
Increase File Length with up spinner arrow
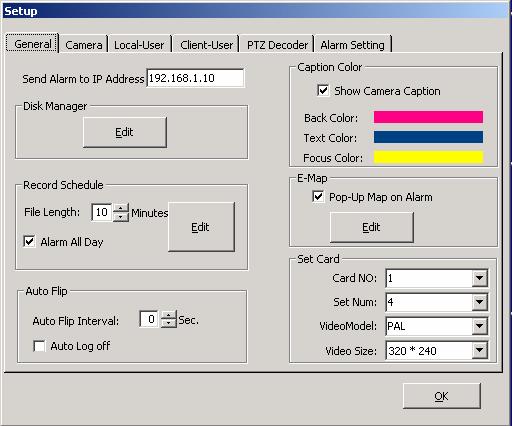click(121, 208)
